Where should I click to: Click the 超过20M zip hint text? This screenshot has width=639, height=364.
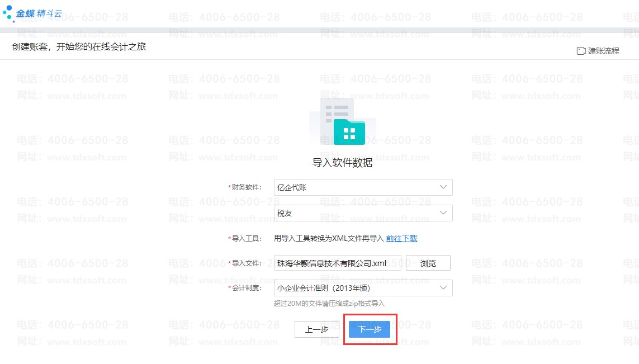[x=329, y=304]
